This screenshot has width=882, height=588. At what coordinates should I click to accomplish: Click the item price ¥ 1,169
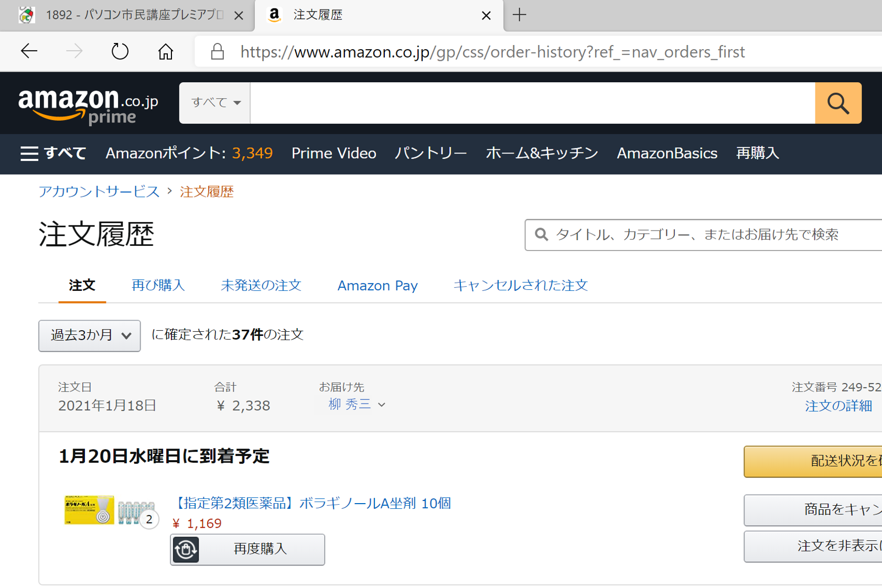pos(197,523)
